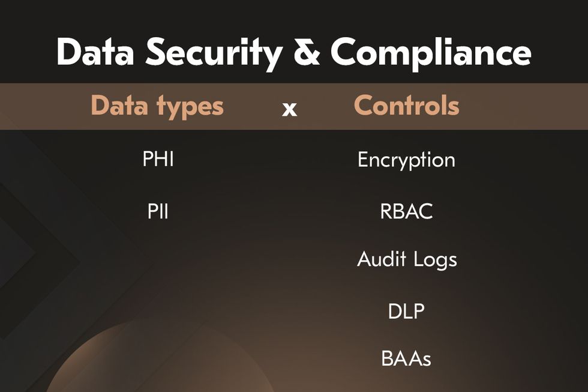The height and width of the screenshot is (392, 588).
Task: Select the "BAAs" control entry
Action: coord(406,359)
